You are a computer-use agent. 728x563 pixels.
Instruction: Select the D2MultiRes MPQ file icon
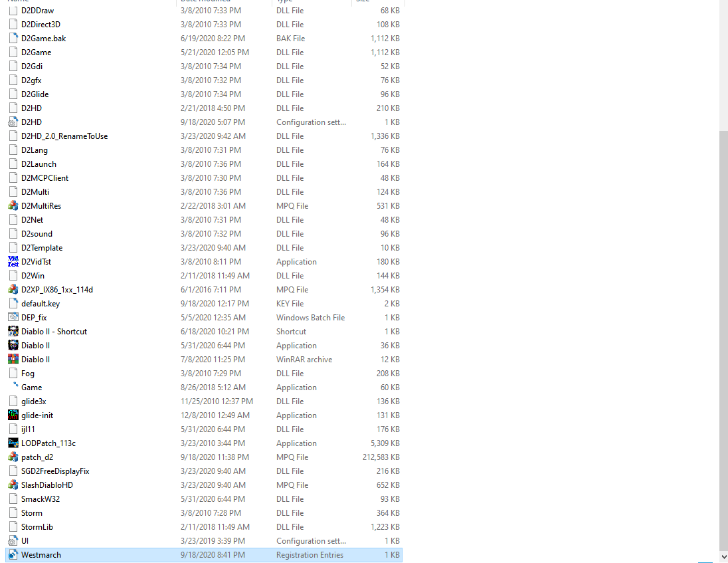pyautogui.click(x=13, y=206)
